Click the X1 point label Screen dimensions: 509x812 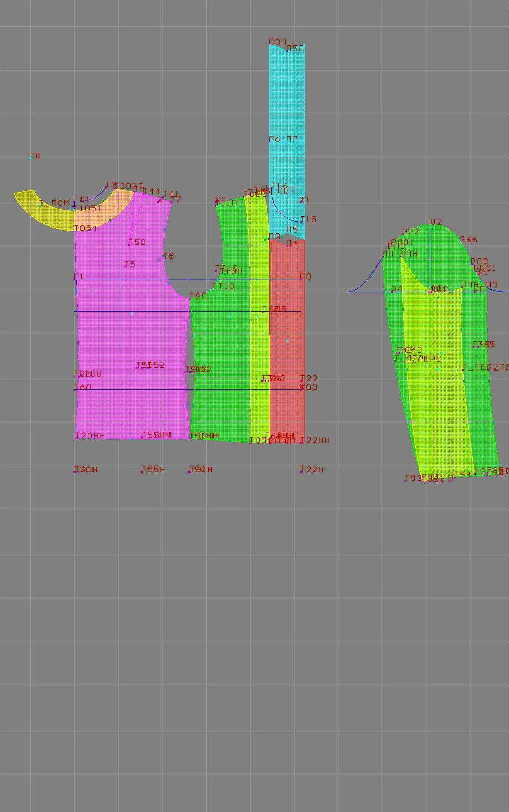click(305, 200)
